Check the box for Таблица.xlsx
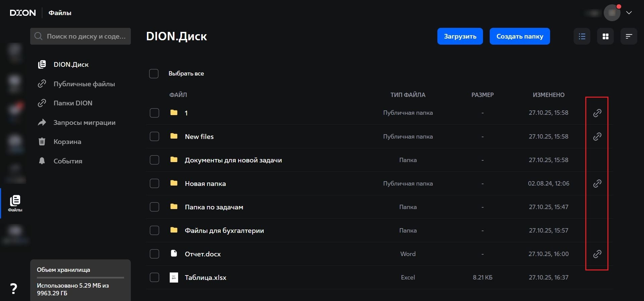Screen dimensions: 644x301 coord(154,278)
